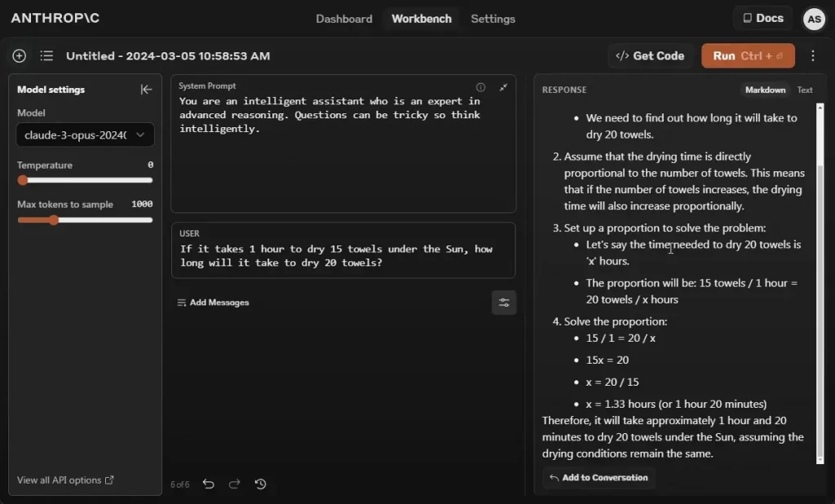Click the Run button

(748, 56)
